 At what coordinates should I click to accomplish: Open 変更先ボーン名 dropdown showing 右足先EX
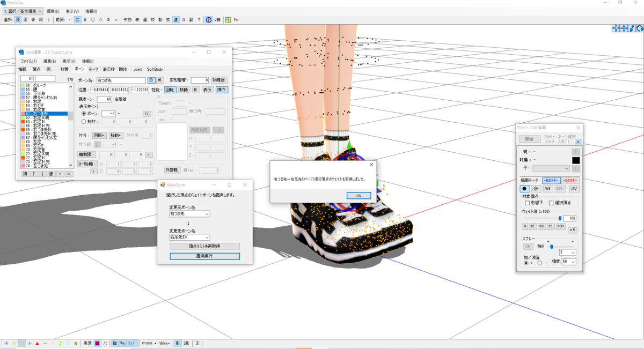189,237
